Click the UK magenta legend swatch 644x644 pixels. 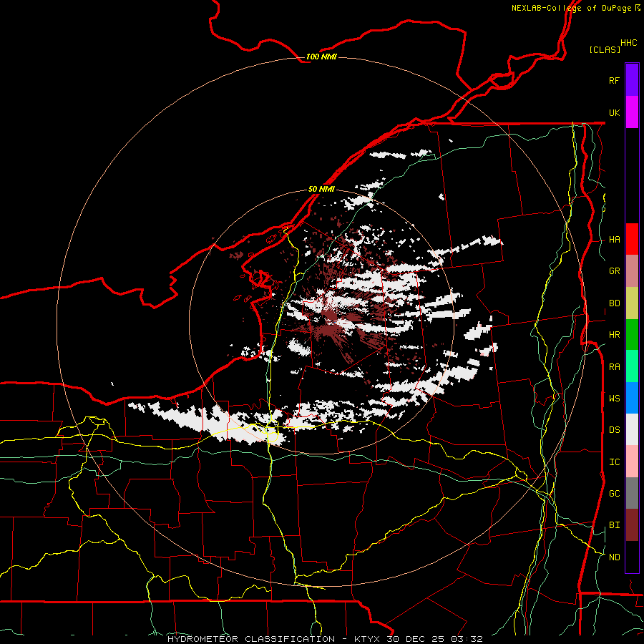click(632, 112)
